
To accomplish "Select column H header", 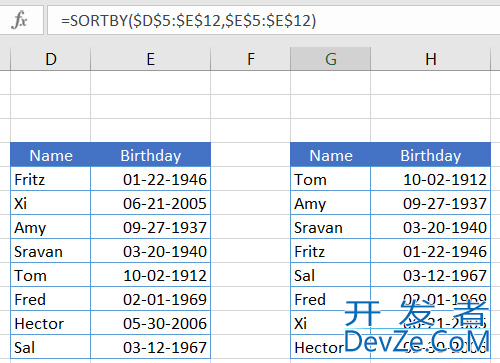I will [x=431, y=59].
